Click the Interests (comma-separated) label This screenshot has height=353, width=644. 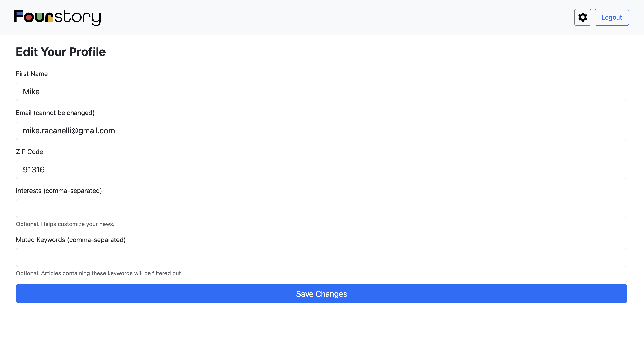(x=59, y=191)
